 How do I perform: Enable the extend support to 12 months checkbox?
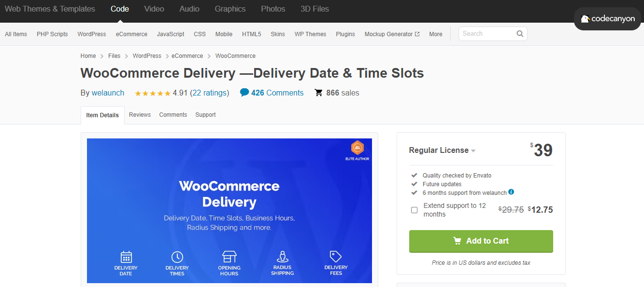click(x=414, y=210)
